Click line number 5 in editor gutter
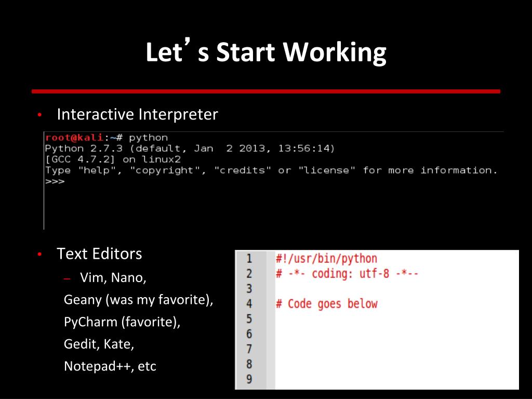 click(x=249, y=319)
